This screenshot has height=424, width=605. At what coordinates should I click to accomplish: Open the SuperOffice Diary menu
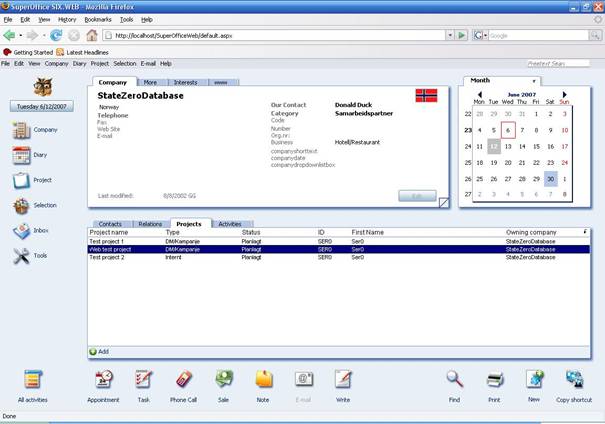pyautogui.click(x=79, y=64)
